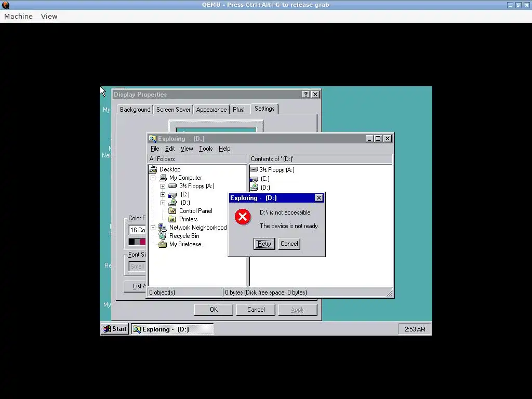This screenshot has width=532, height=399.
Task: Open the View menu in Explorer
Action: point(187,149)
